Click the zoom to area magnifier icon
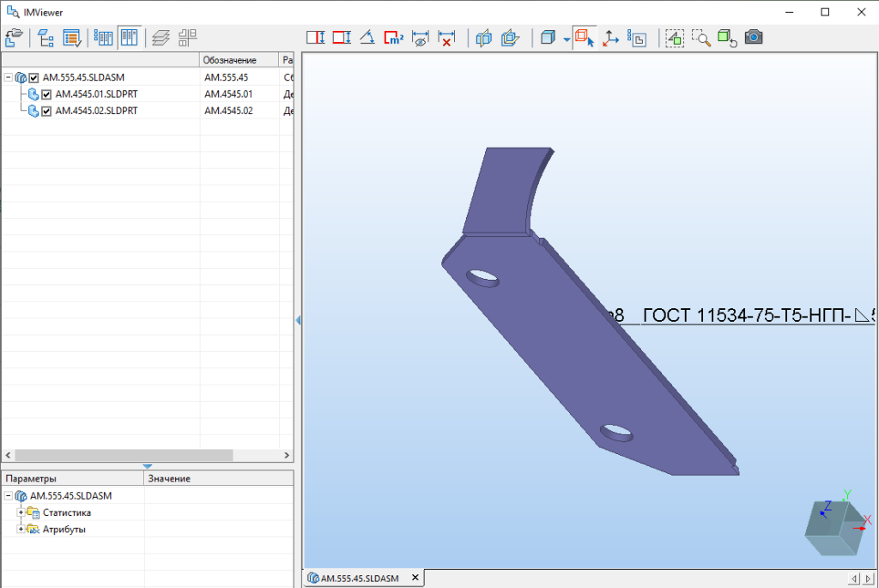 pos(701,38)
